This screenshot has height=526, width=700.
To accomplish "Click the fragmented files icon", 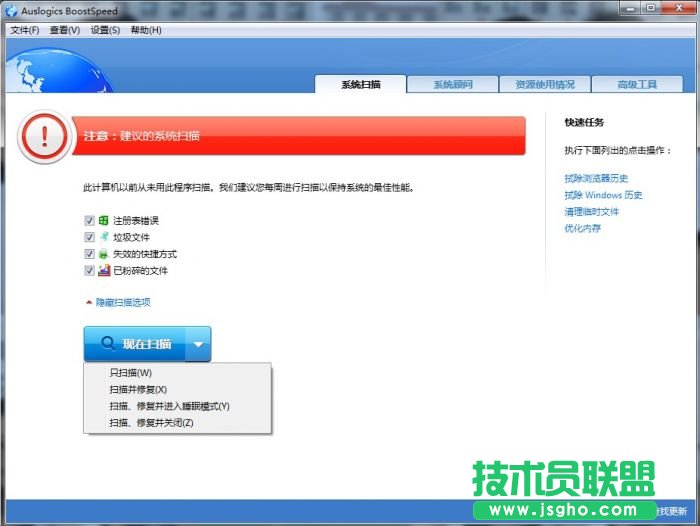I will (104, 271).
